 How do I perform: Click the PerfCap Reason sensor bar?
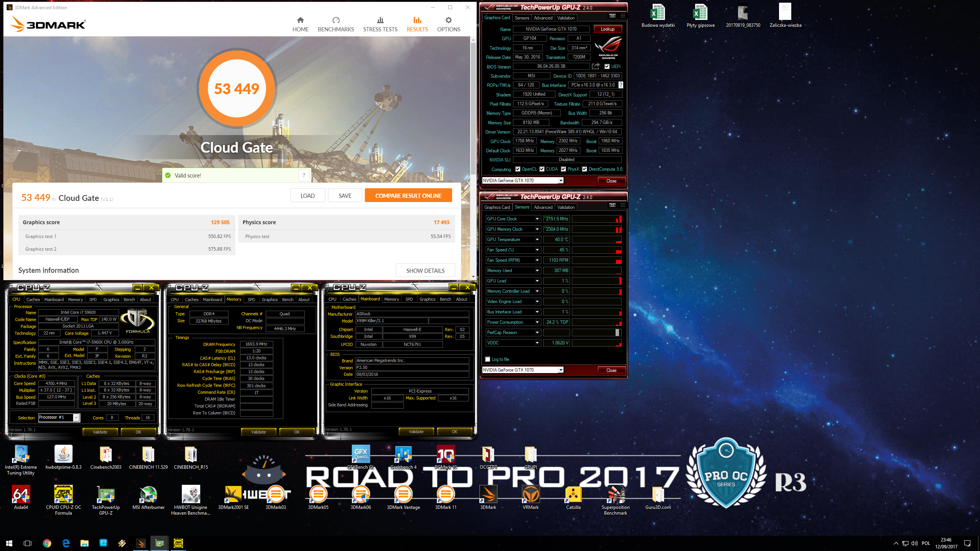(x=596, y=333)
